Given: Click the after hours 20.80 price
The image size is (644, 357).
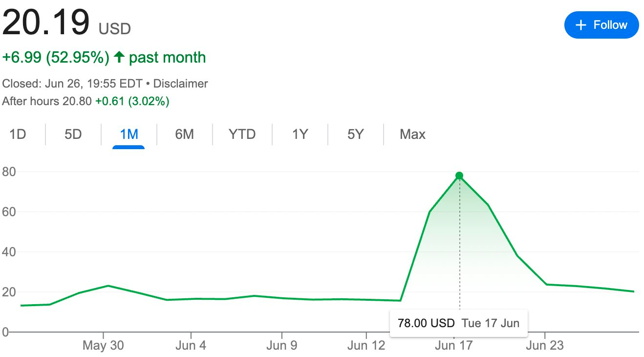Looking at the screenshot, I should pos(77,101).
